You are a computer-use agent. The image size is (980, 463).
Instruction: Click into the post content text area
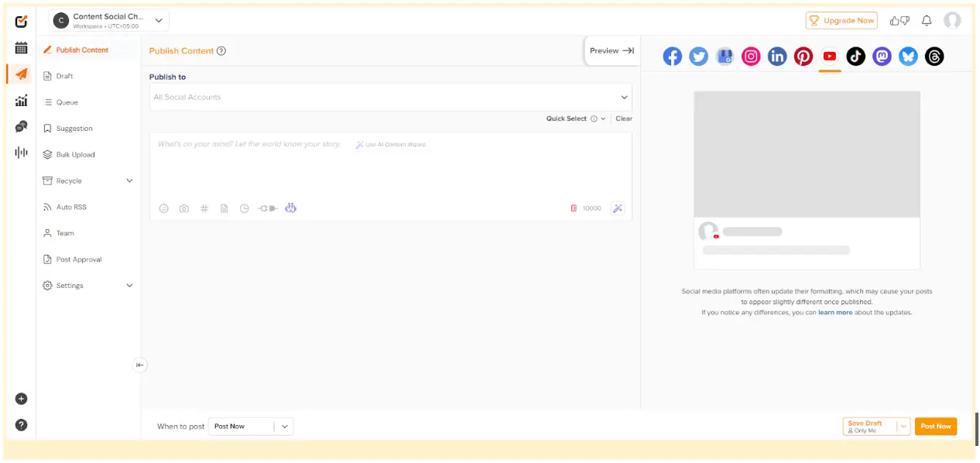[391, 166]
